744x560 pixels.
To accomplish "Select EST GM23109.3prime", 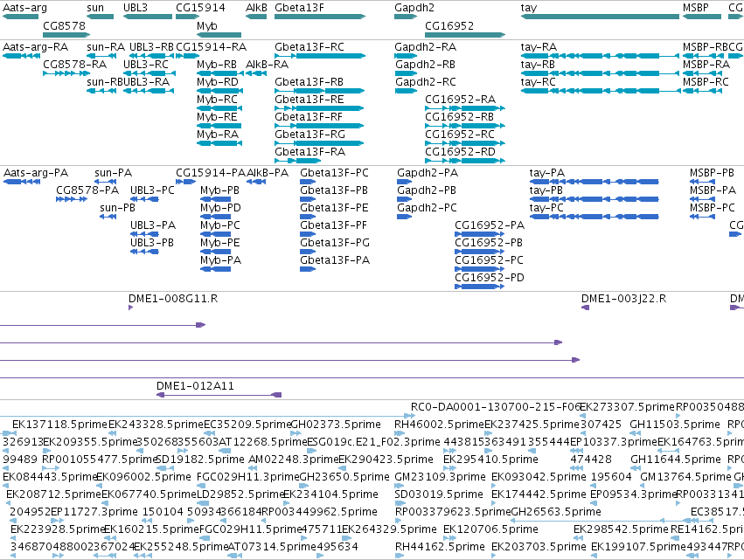I will pyautogui.click(x=398, y=486).
